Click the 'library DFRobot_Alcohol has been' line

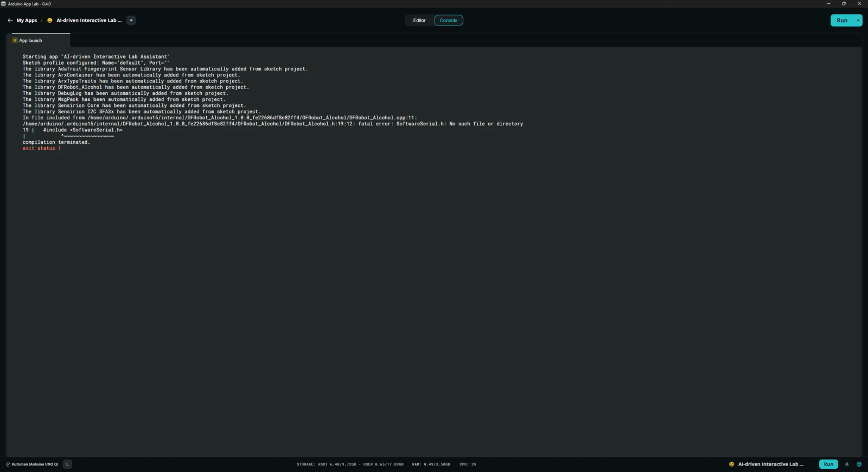tap(136, 87)
